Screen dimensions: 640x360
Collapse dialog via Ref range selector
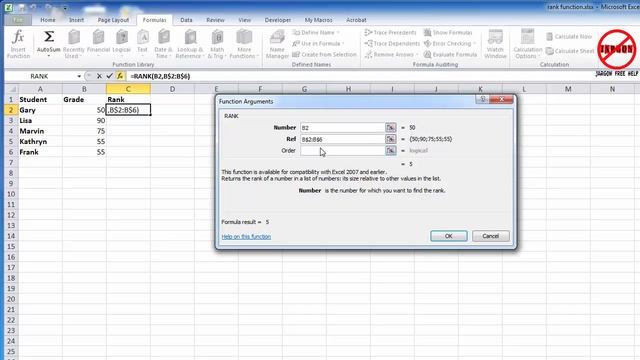(x=391, y=139)
